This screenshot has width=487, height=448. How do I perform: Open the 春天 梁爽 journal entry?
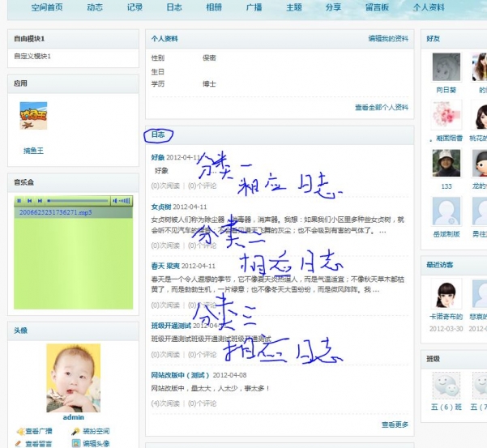165,266
